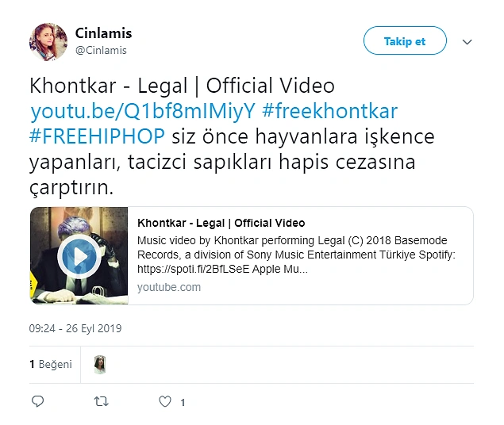This screenshot has width=504, height=425.
Task: Open the #freekhontkar hashtag
Action: (330, 111)
